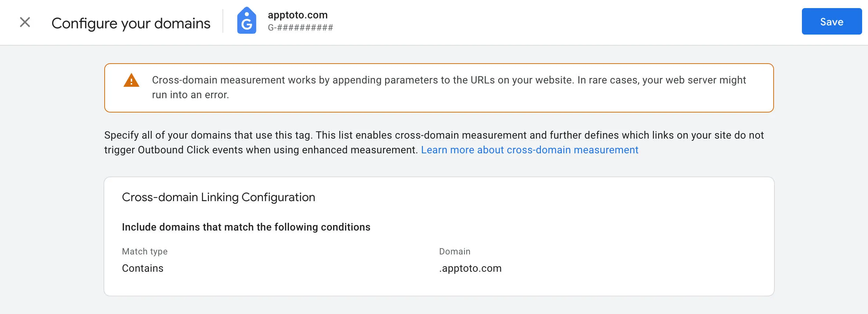Select the Cross-domain Linking Configuration heading
Screen dimensions: 868x314
[218, 197]
